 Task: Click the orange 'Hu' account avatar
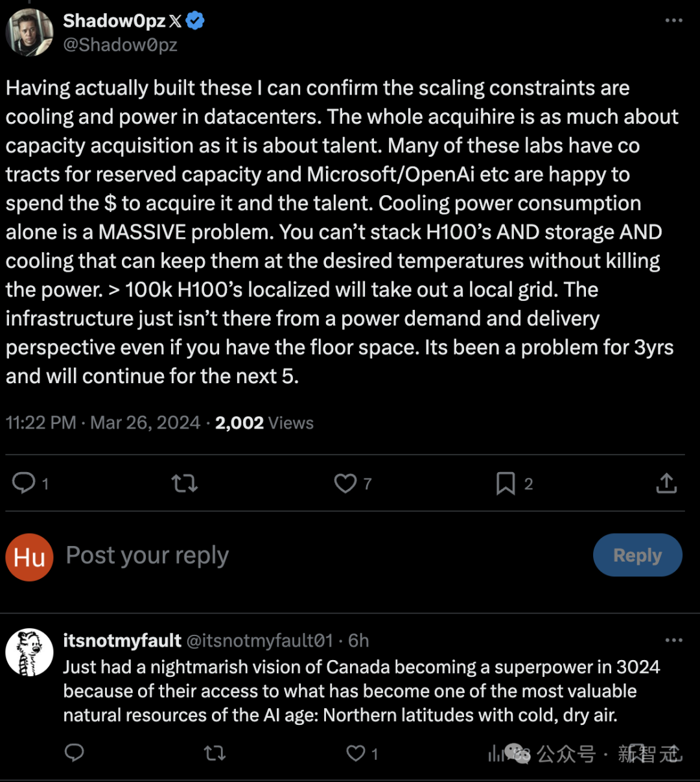(x=29, y=557)
